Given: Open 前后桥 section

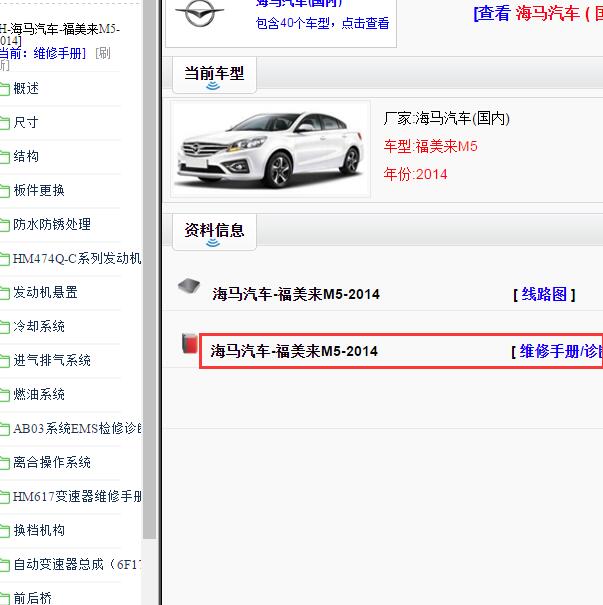Looking at the screenshot, I should pos(32,598).
